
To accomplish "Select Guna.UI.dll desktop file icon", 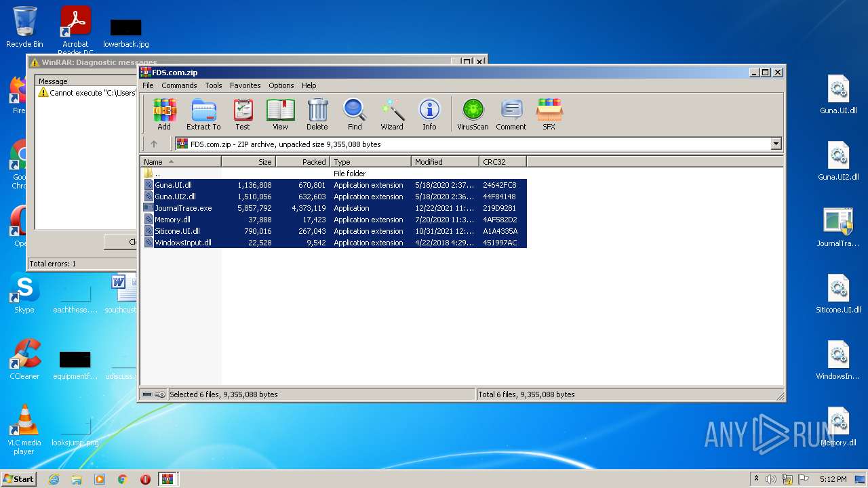I will pyautogui.click(x=838, y=95).
